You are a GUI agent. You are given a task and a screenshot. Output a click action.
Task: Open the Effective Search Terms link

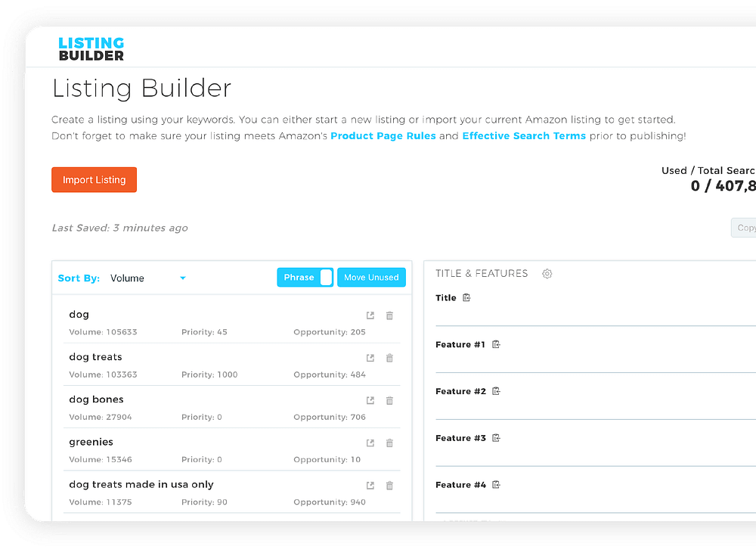524,136
